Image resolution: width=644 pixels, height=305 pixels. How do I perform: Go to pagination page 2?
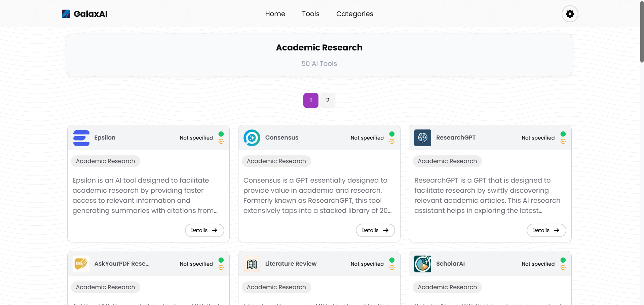[328, 100]
